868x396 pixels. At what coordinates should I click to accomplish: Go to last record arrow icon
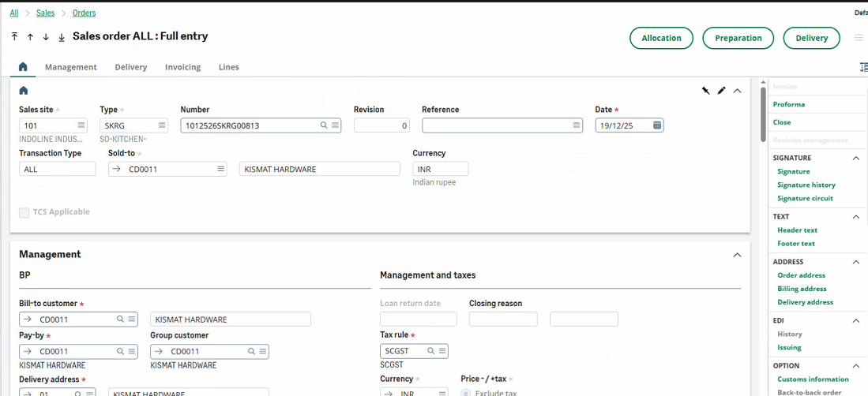62,36
